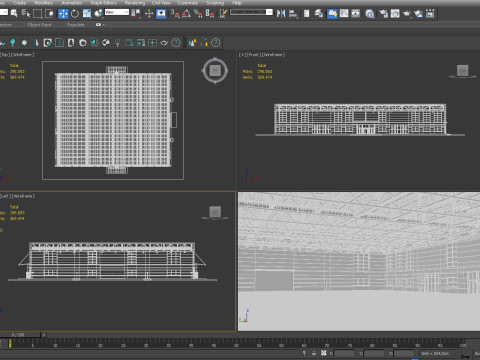This screenshot has height=360, width=480.
Task: Toggle Percent Snap
Action: pos(198,14)
